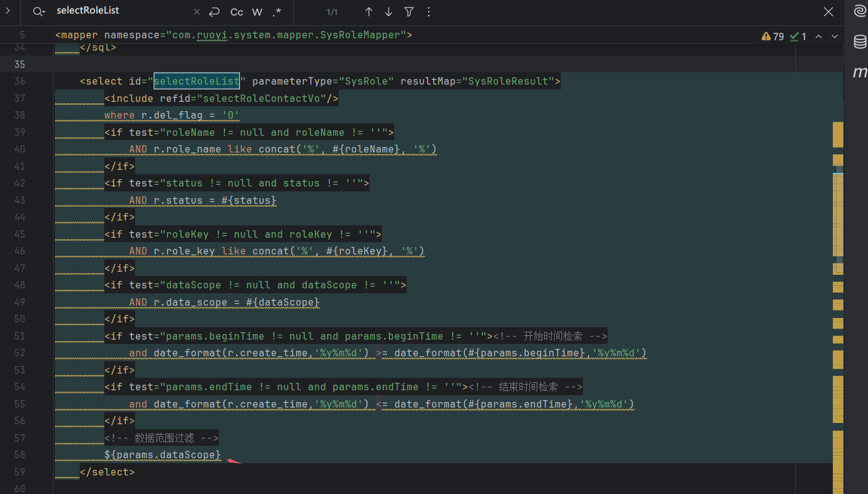Open the Database tool window
This screenshot has height=494, width=868.
[x=859, y=42]
